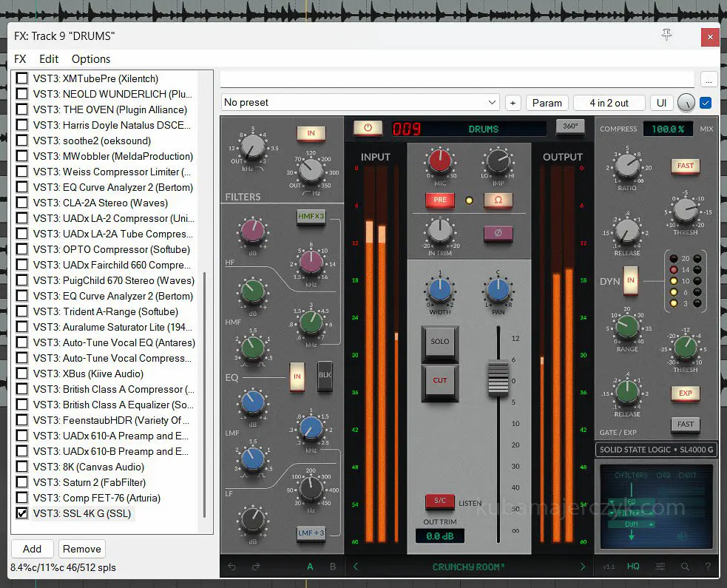Toggle the phase invert Ø button
This screenshot has width=727, height=588.
(498, 234)
